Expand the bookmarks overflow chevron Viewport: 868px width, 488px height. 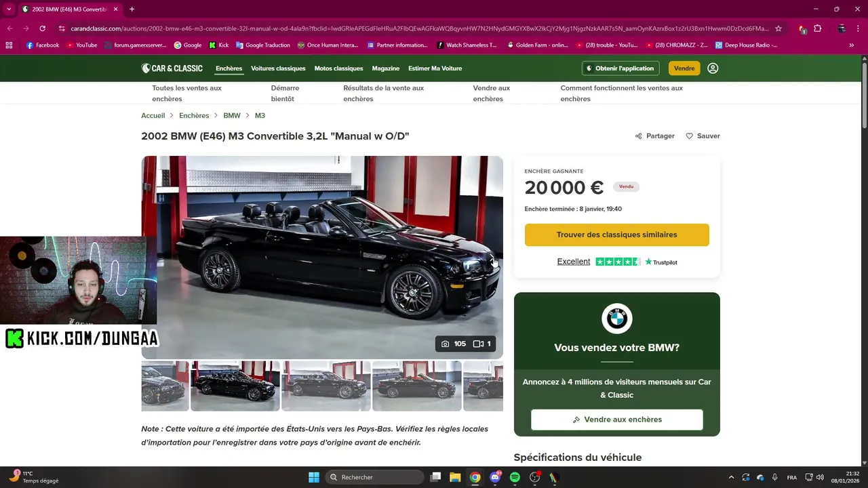(x=852, y=45)
